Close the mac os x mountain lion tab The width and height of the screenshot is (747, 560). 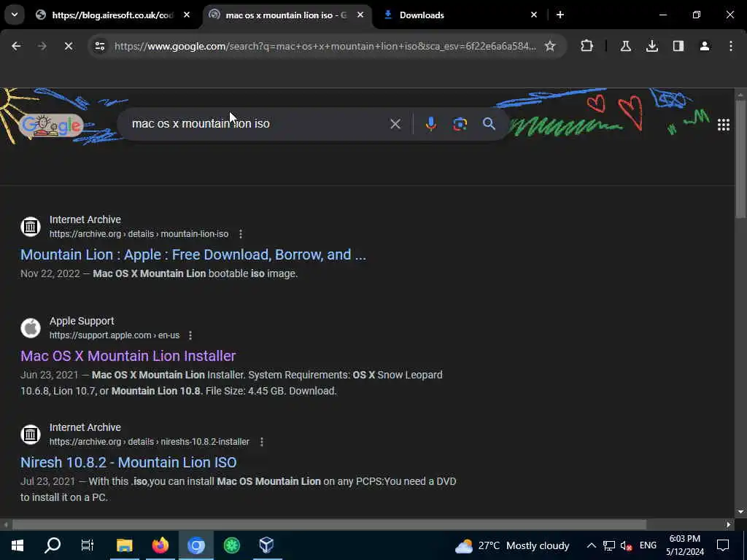coord(360,15)
